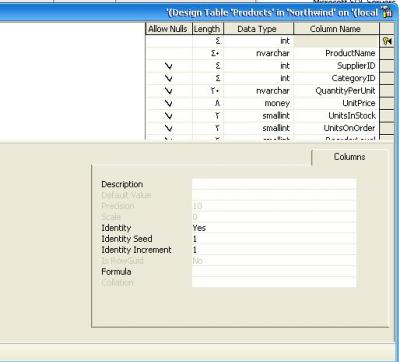Open data type dropdown for SupplierID int

pos(258,66)
